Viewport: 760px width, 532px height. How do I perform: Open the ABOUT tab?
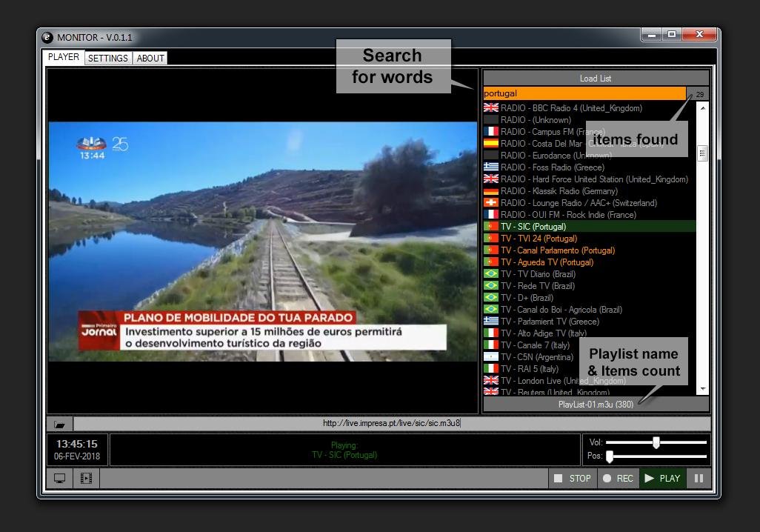(150, 57)
